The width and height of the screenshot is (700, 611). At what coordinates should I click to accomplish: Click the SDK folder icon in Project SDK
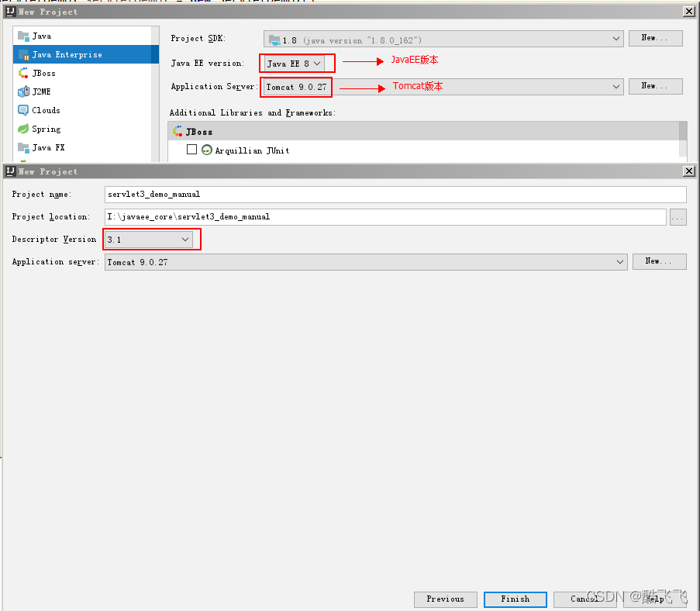(x=274, y=40)
